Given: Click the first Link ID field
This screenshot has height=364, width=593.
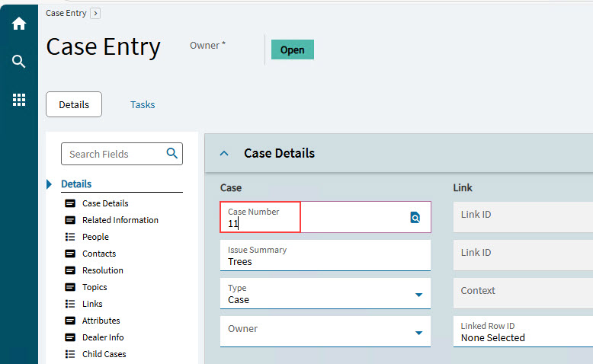Looking at the screenshot, I should [523, 217].
